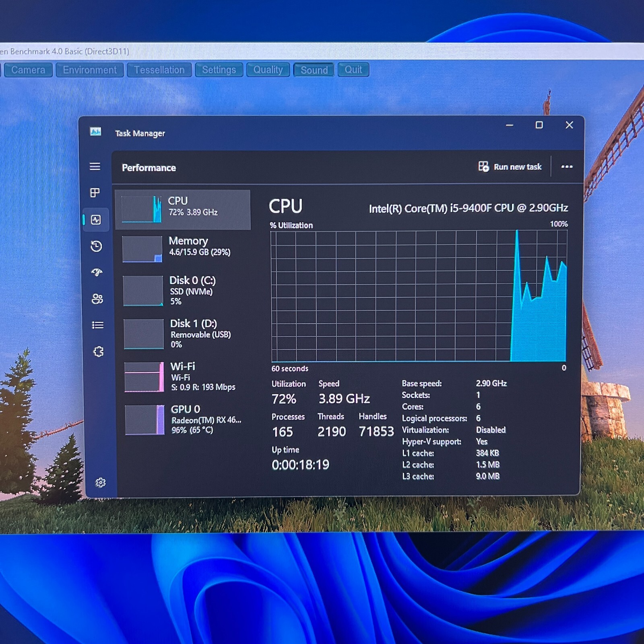The height and width of the screenshot is (644, 644).
Task: Select the CPU resource entry
Action: (183, 210)
